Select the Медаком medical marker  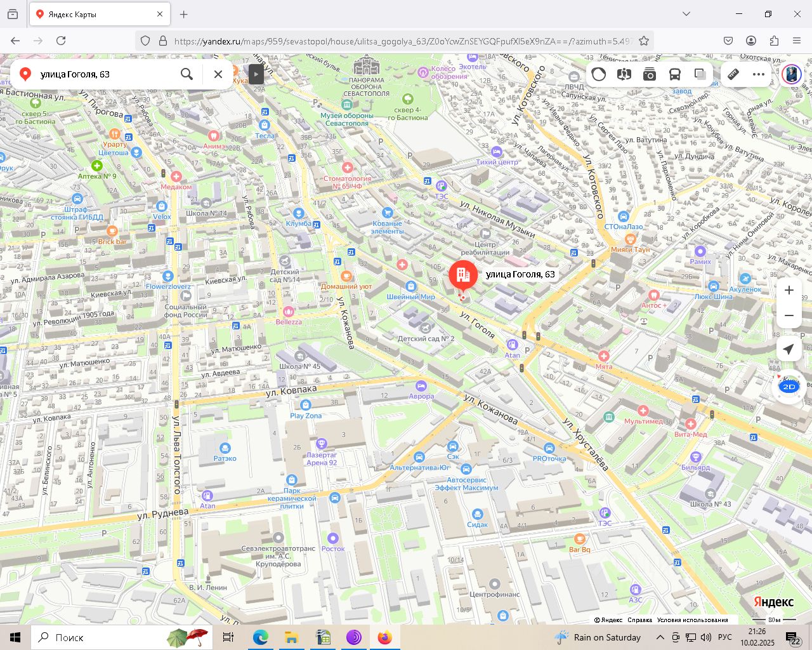pos(176,176)
